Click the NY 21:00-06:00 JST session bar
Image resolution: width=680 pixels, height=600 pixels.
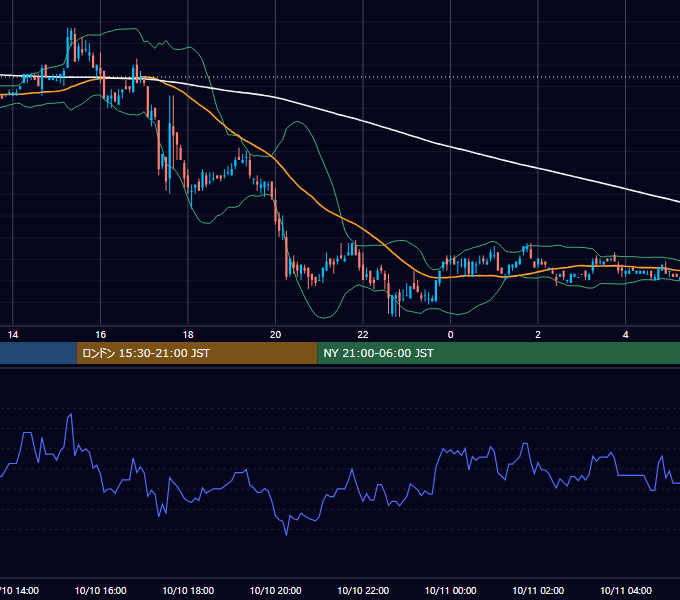(499, 353)
